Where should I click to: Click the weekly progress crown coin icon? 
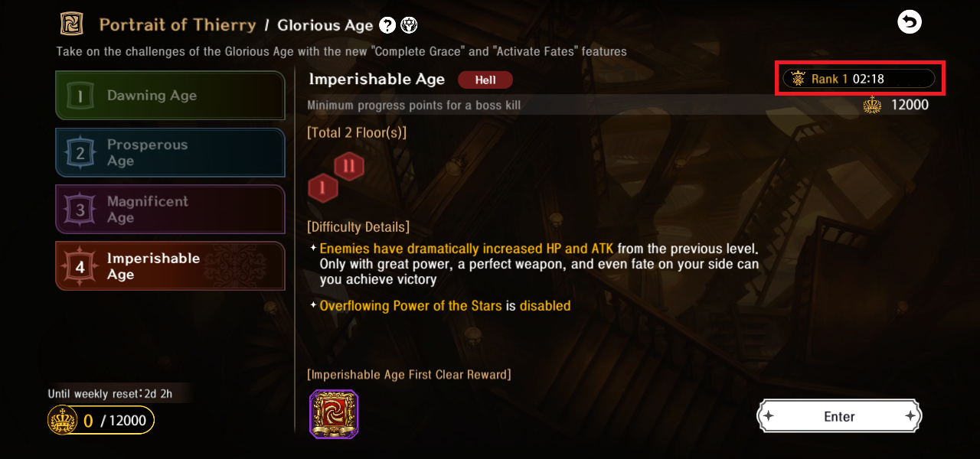[61, 421]
